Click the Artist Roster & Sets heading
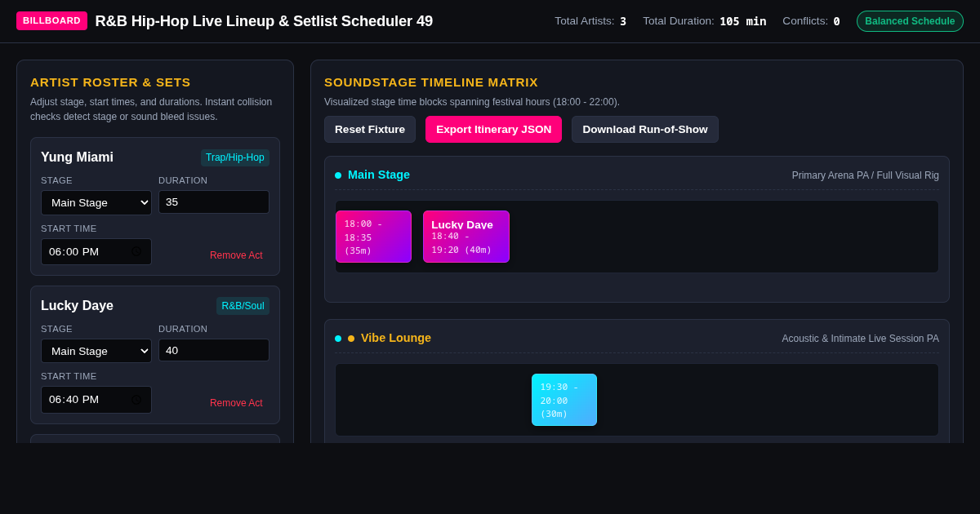Image resolution: width=980 pixels, height=514 pixels. (x=110, y=82)
